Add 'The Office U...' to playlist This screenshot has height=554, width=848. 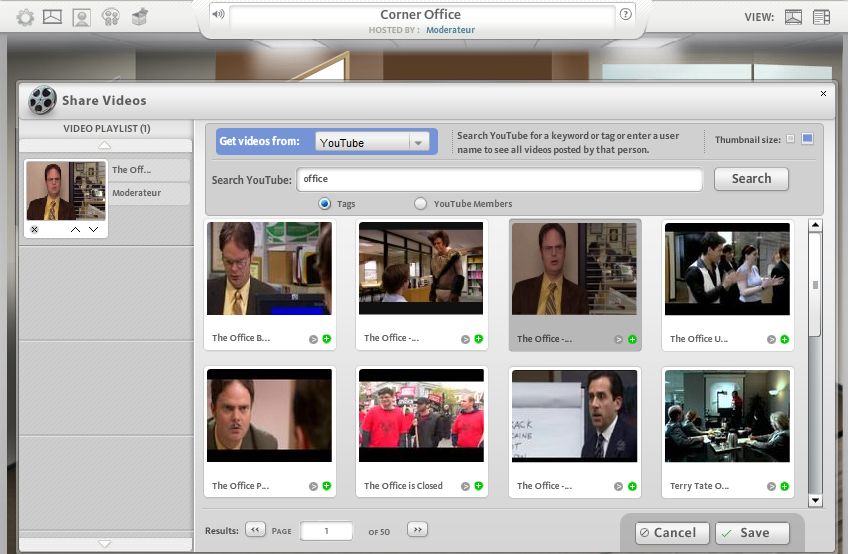pos(785,339)
